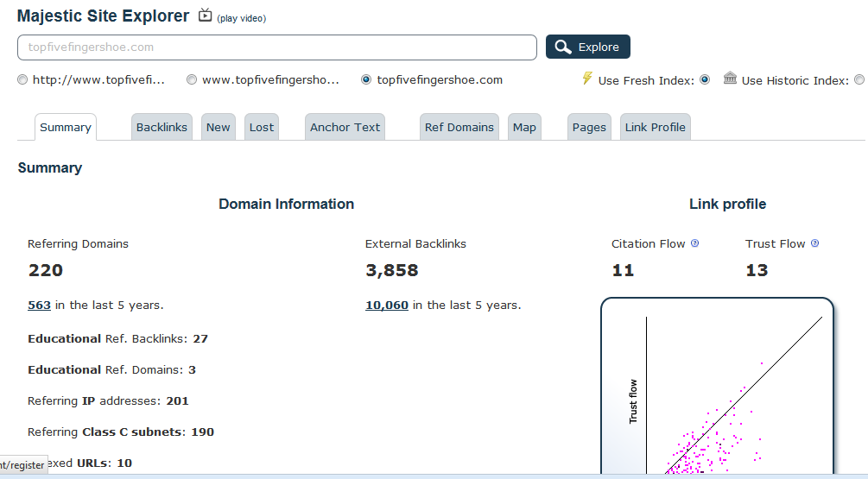Switch to the Summary tab
Image resolution: width=868 pixels, height=479 pixels.
(66, 127)
